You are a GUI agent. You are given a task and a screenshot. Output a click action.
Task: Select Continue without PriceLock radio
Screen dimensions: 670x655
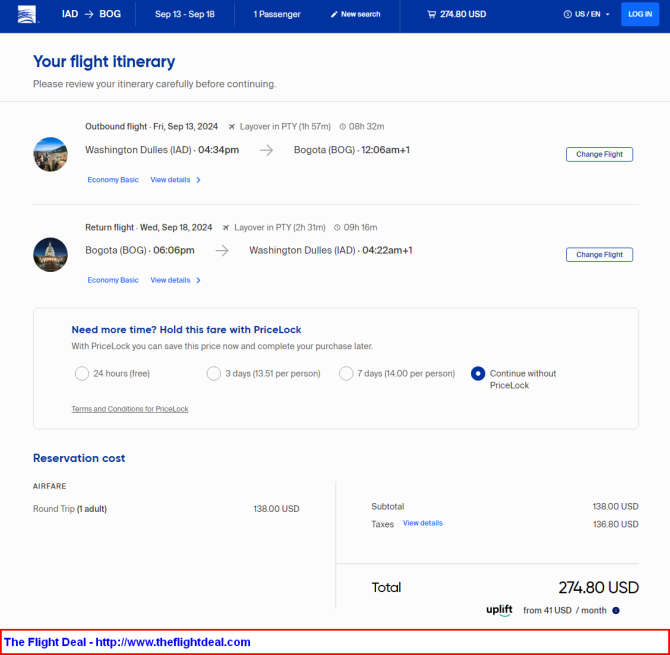point(478,373)
